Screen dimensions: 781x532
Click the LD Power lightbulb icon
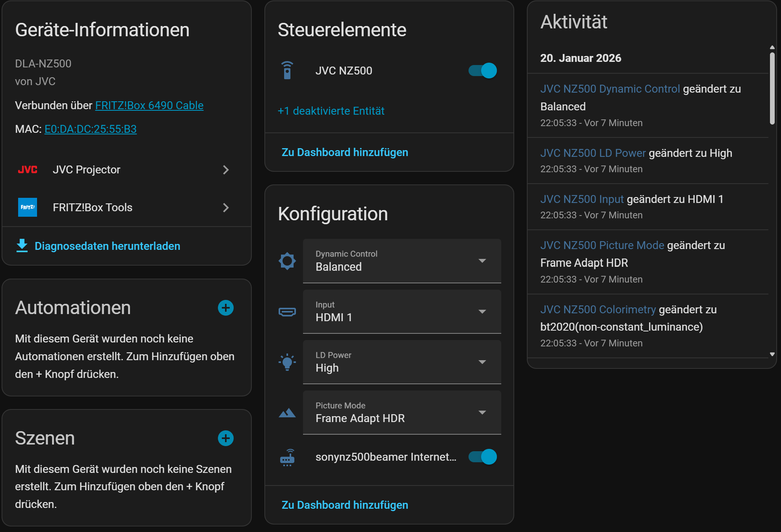[287, 362]
